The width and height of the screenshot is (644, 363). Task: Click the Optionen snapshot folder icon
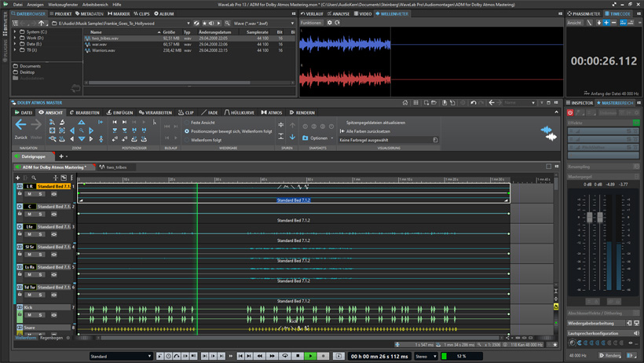[x=306, y=138]
